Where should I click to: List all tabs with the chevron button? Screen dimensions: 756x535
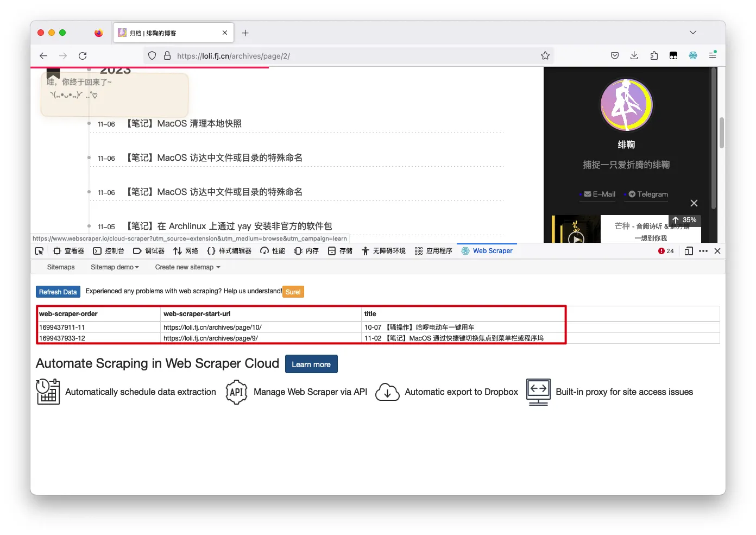point(693,33)
